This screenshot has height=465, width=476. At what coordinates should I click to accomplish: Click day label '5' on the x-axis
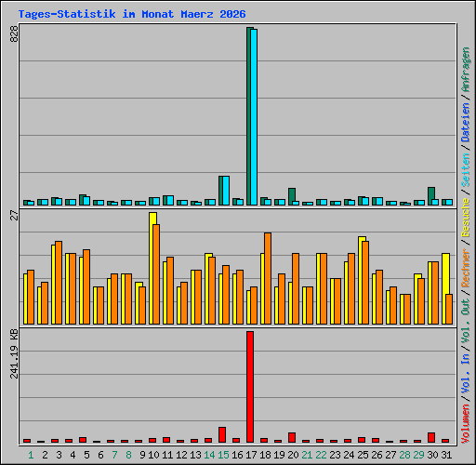click(x=86, y=455)
